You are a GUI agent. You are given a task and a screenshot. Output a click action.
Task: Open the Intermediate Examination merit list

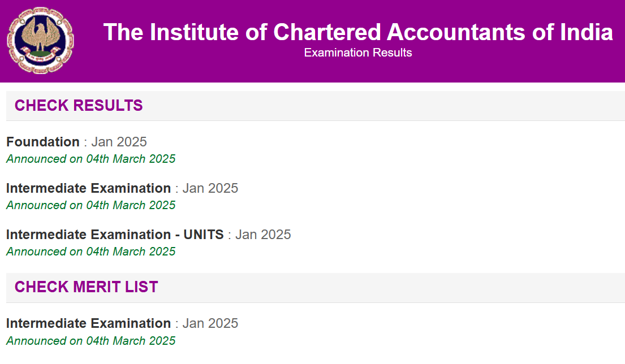122,323
